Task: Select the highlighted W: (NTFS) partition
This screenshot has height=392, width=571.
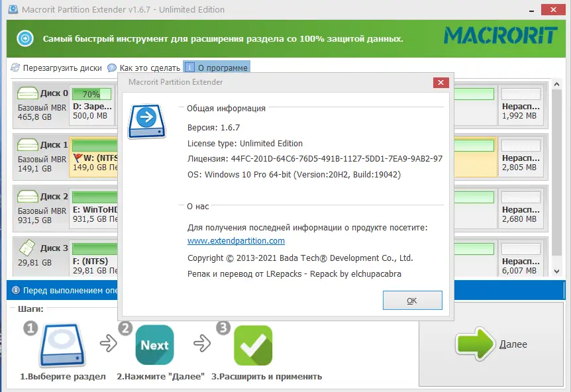Action: pos(93,157)
